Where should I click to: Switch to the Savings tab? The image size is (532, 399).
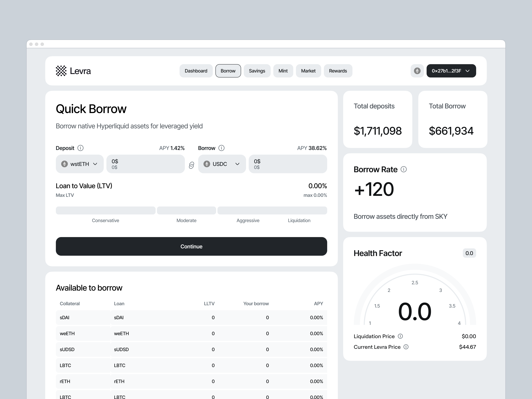click(x=257, y=71)
